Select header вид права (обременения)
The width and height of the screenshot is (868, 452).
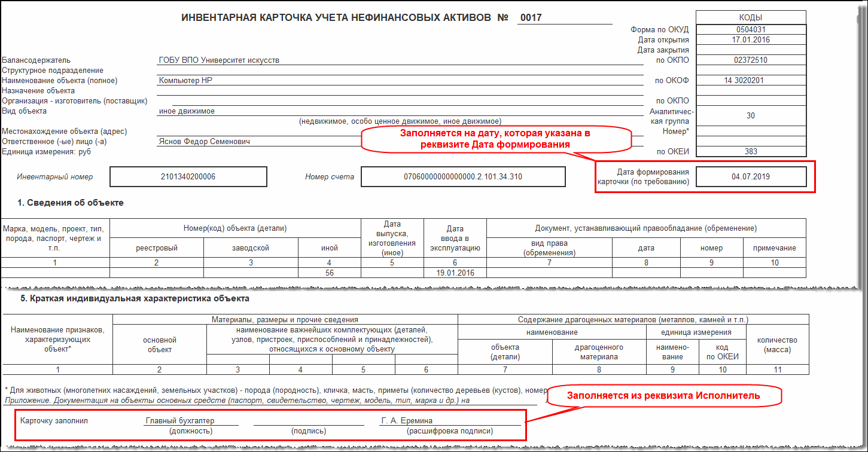point(549,248)
